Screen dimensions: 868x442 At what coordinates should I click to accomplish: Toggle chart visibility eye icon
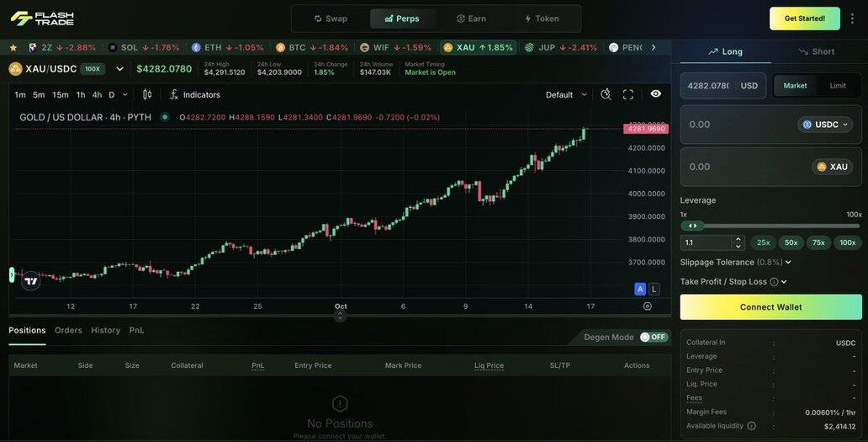(656, 94)
